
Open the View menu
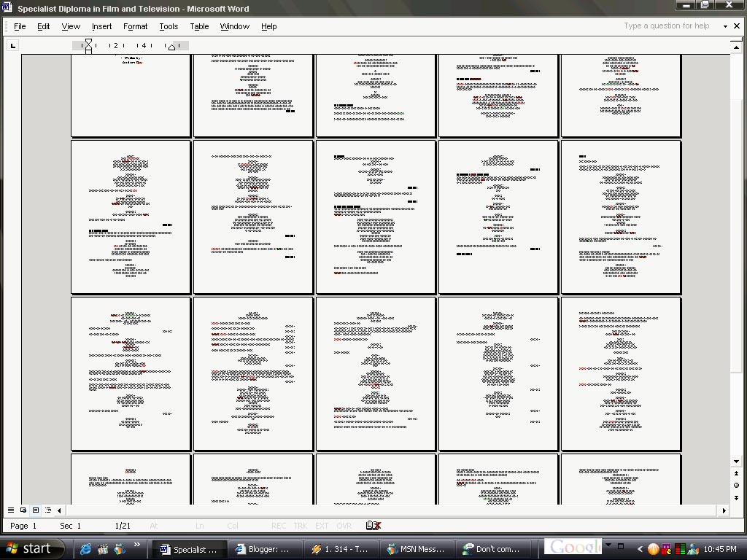coord(71,26)
